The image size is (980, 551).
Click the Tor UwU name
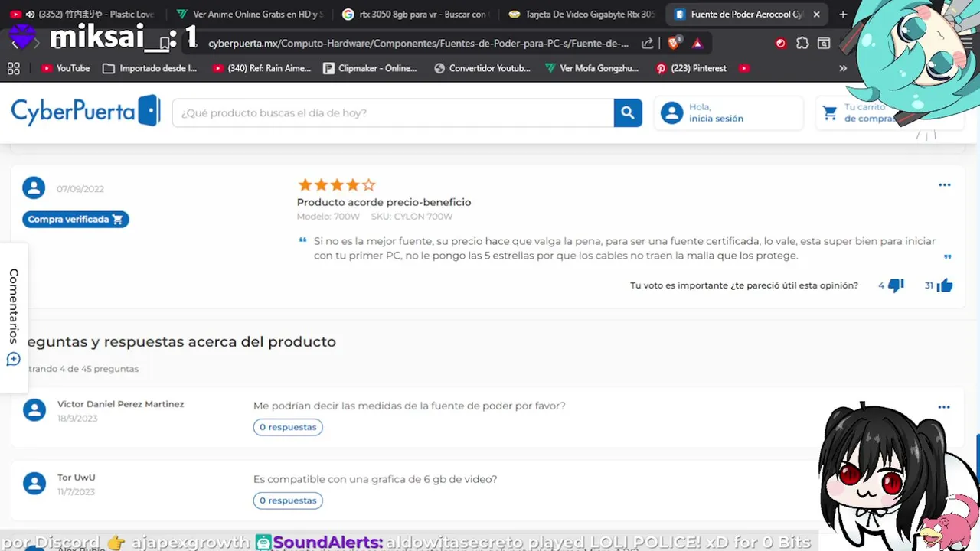(76, 478)
